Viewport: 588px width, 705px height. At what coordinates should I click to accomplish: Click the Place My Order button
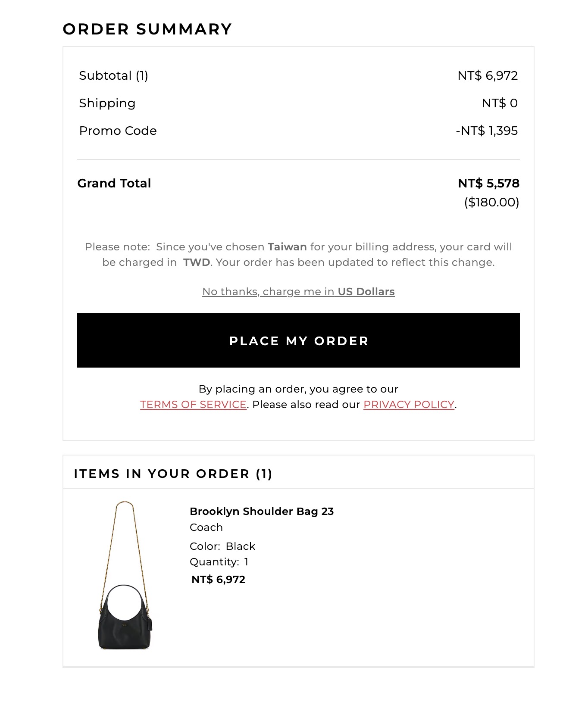click(x=298, y=340)
